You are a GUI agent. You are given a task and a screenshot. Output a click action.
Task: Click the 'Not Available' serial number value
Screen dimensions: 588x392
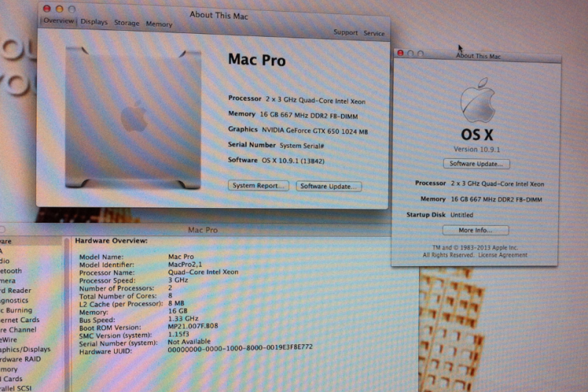tap(189, 342)
